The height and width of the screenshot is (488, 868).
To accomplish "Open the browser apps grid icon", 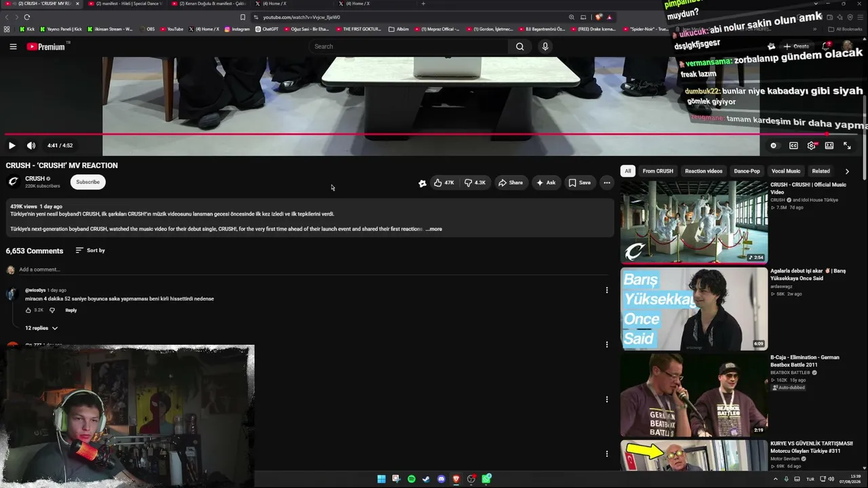I will click(x=7, y=29).
